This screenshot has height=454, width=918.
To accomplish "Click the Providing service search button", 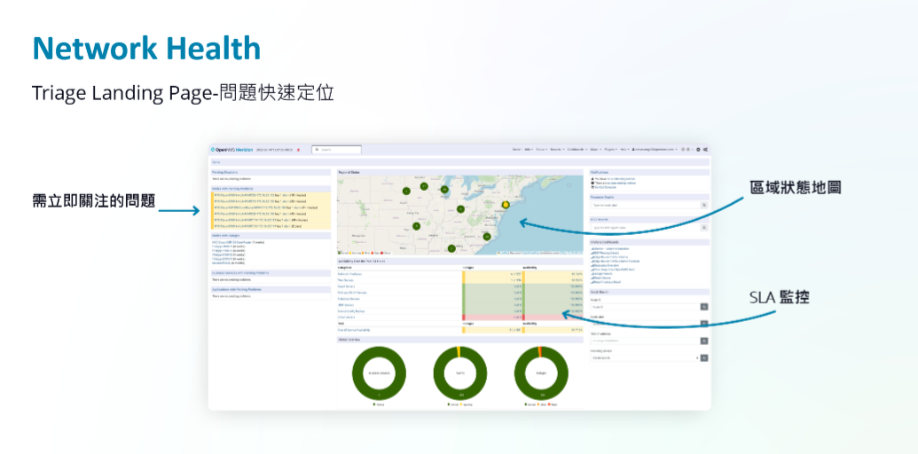I will [x=703, y=357].
